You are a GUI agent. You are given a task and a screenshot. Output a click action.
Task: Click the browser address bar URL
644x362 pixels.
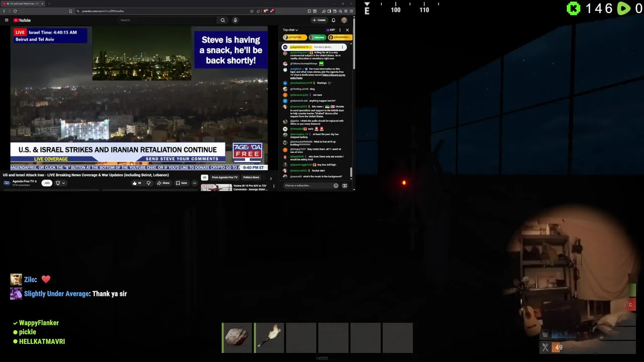(x=103, y=11)
